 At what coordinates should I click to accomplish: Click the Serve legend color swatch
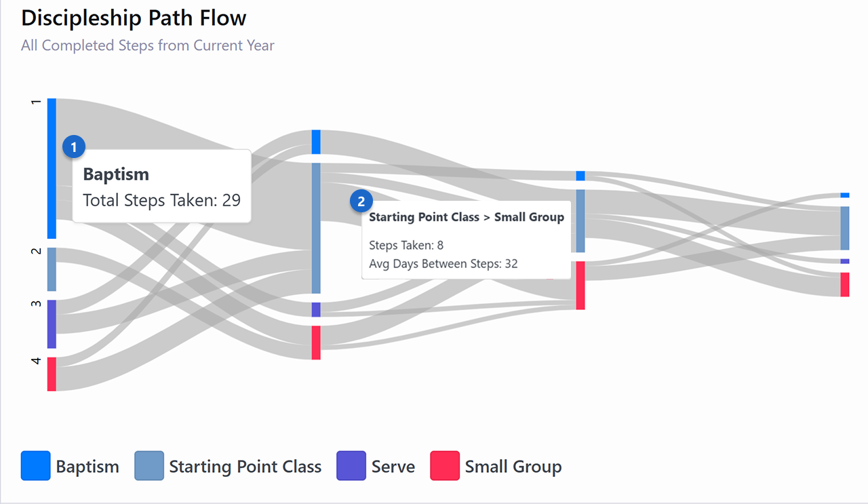tap(351, 466)
